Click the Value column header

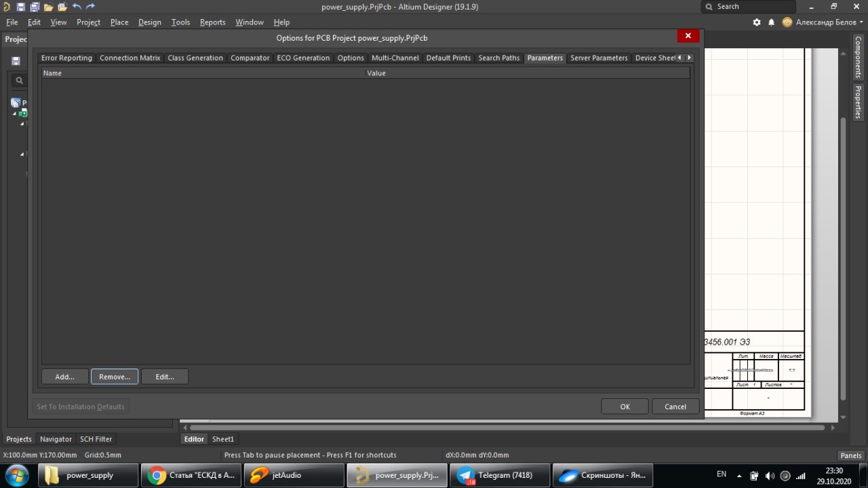point(528,73)
